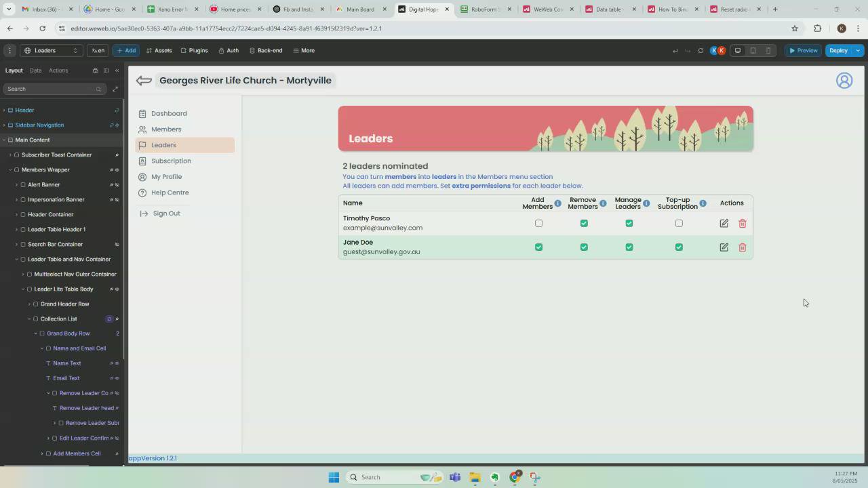Click the undo arrow in editor toolbar
Viewport: 868px width, 488px height.
675,51
